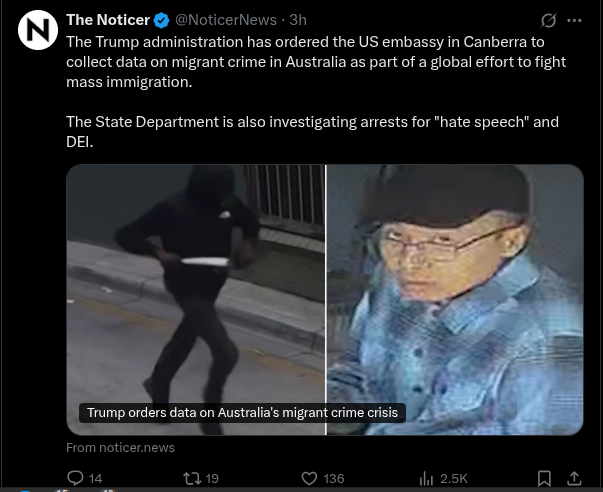Screen dimensions: 603x492
Task: Click the tweet body text paragraph
Action: (x=316, y=92)
